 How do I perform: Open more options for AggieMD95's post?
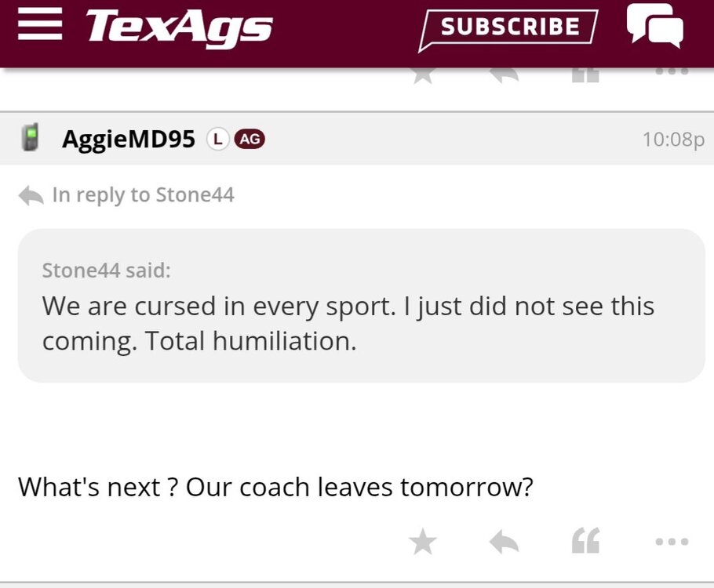coord(672,541)
